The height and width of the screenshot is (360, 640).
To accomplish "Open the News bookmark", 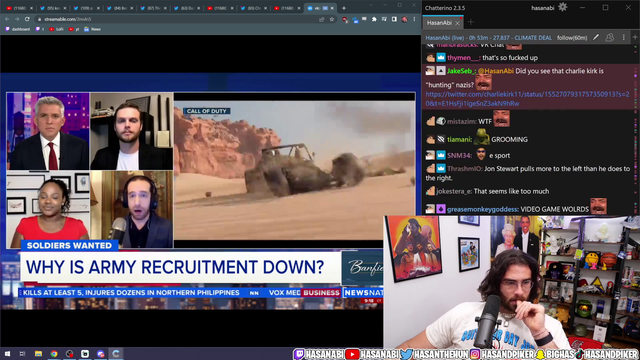I will 92,29.
